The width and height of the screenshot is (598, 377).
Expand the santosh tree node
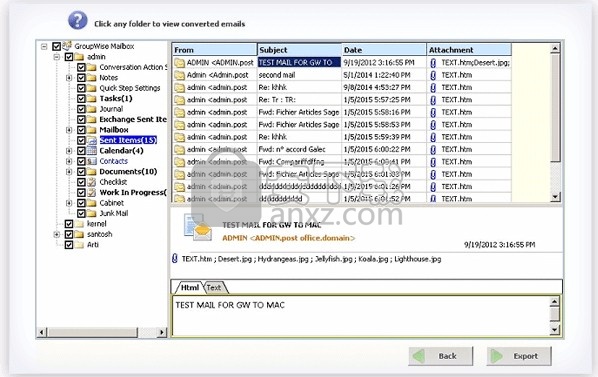point(56,234)
